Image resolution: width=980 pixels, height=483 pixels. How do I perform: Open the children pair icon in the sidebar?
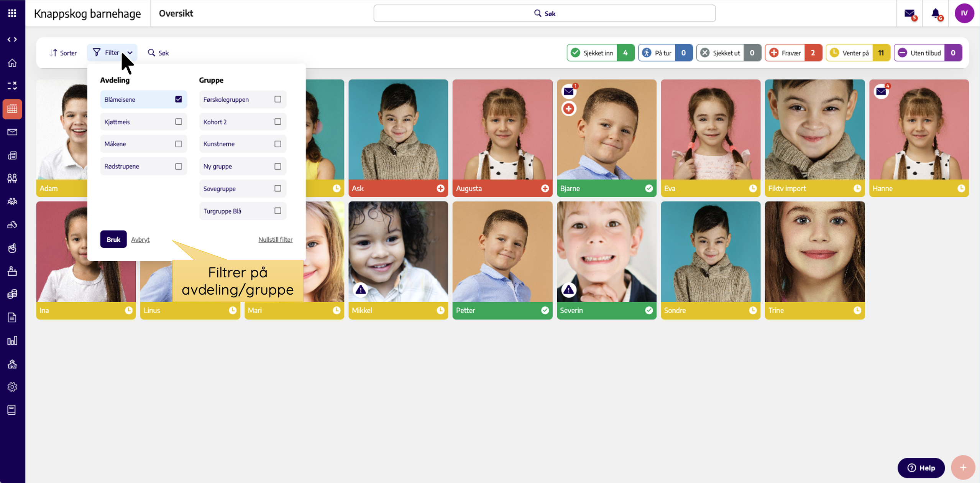(x=12, y=178)
